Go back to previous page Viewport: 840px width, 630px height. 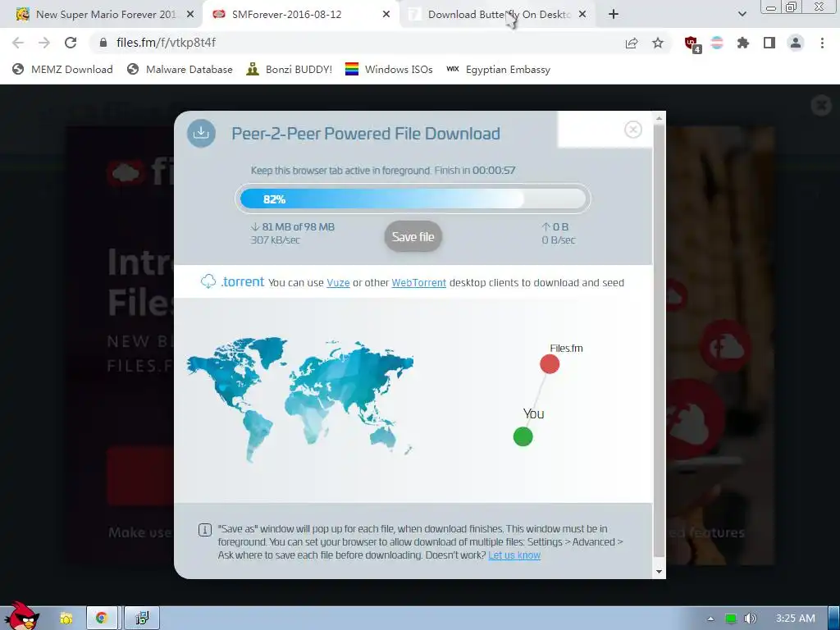18,43
